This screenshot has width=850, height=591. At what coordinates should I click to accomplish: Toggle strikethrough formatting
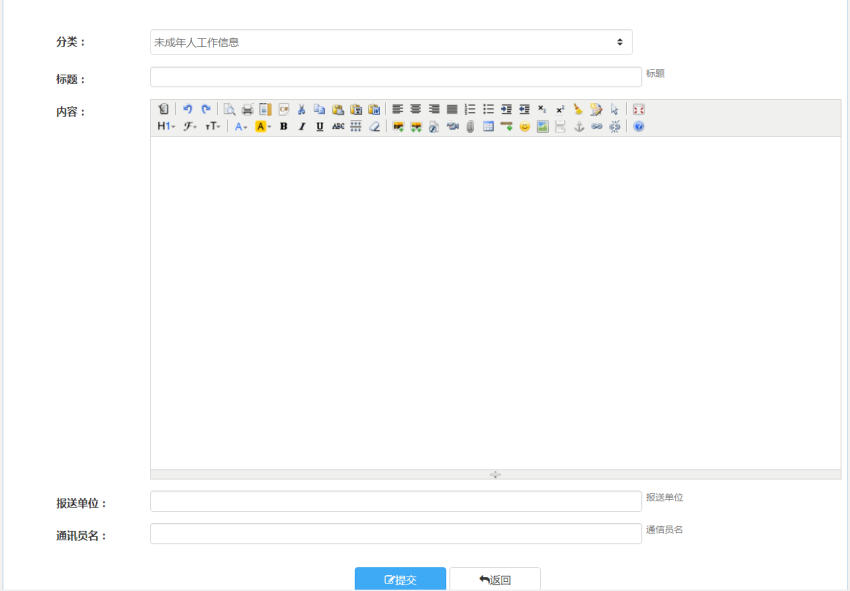[x=338, y=126]
